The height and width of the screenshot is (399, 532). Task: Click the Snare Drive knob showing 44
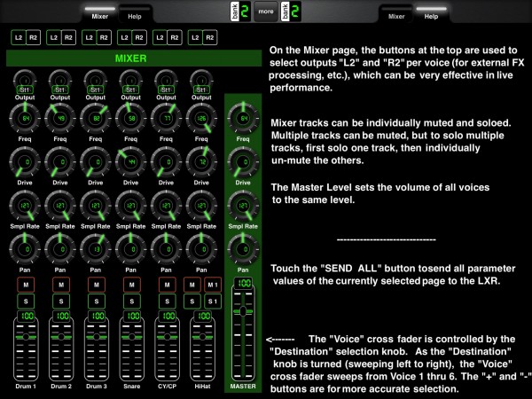(x=130, y=162)
